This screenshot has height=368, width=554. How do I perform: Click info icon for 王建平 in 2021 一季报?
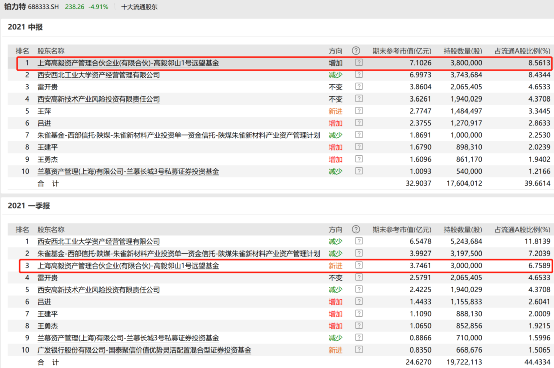(x=359, y=314)
